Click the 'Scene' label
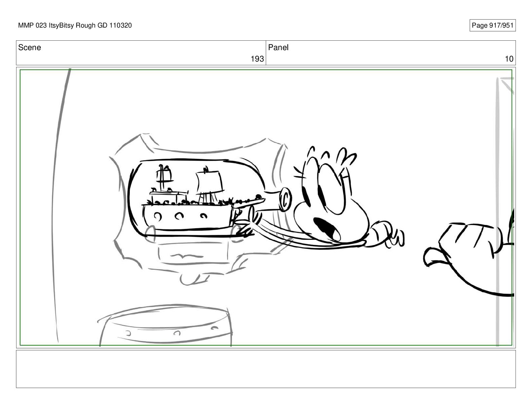532x412 pixels. (x=30, y=47)
